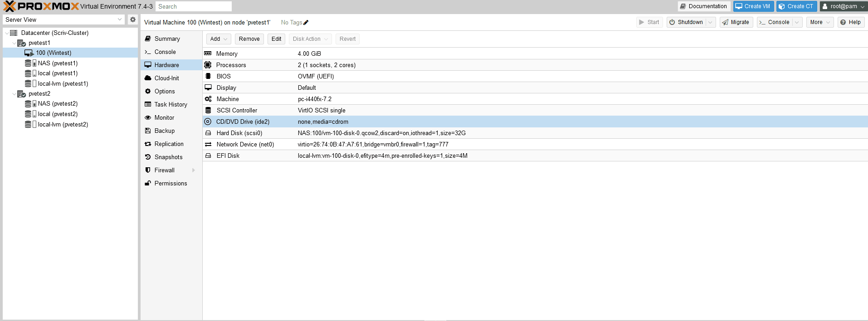Click the Create CT button
This screenshot has width=868, height=321.
click(x=796, y=6)
